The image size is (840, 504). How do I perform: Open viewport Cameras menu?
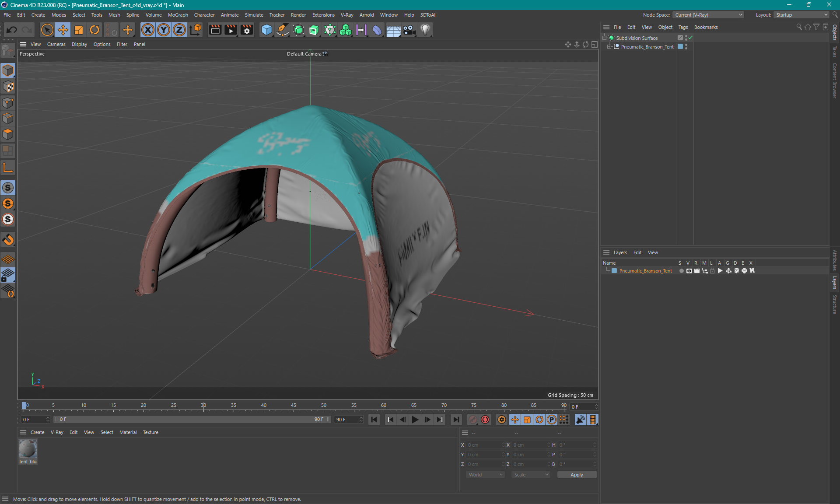point(56,44)
